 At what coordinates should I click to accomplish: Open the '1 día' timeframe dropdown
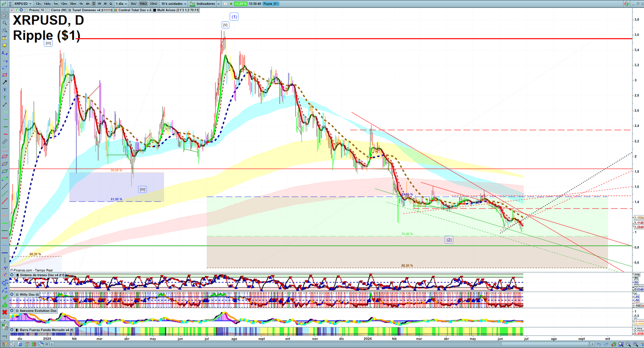[x=121, y=4]
